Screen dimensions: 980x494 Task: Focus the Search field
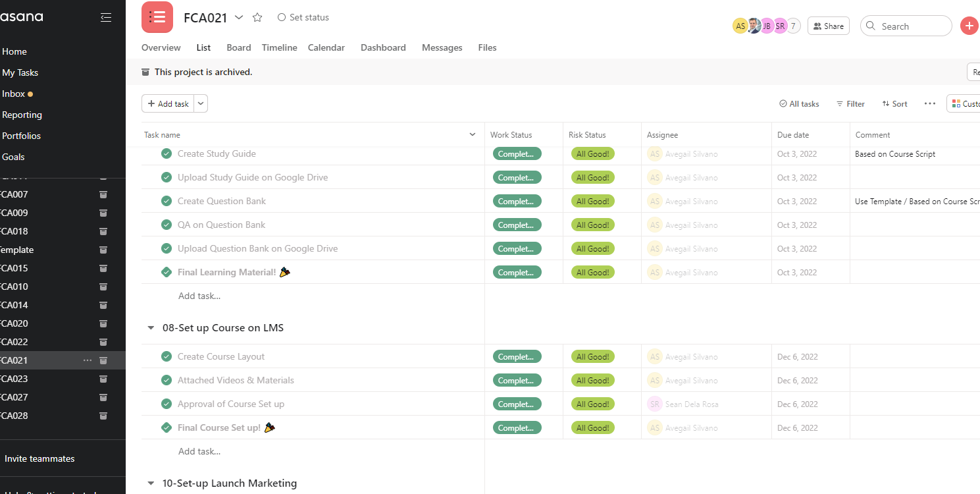point(906,26)
